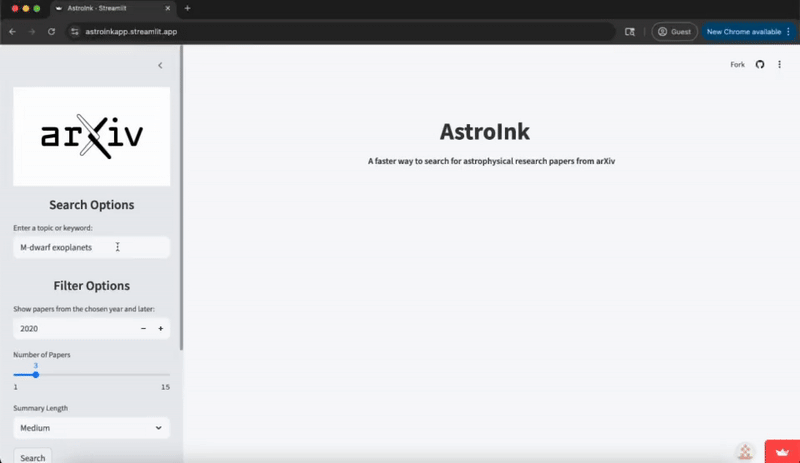
Task: Click the macOS green fullscreen window button
Action: [x=37, y=8]
